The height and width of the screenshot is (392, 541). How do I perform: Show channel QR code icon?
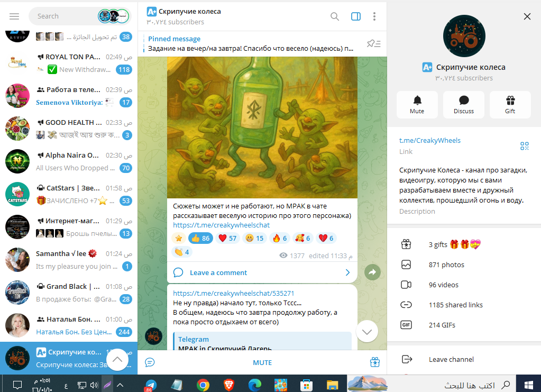point(525,146)
